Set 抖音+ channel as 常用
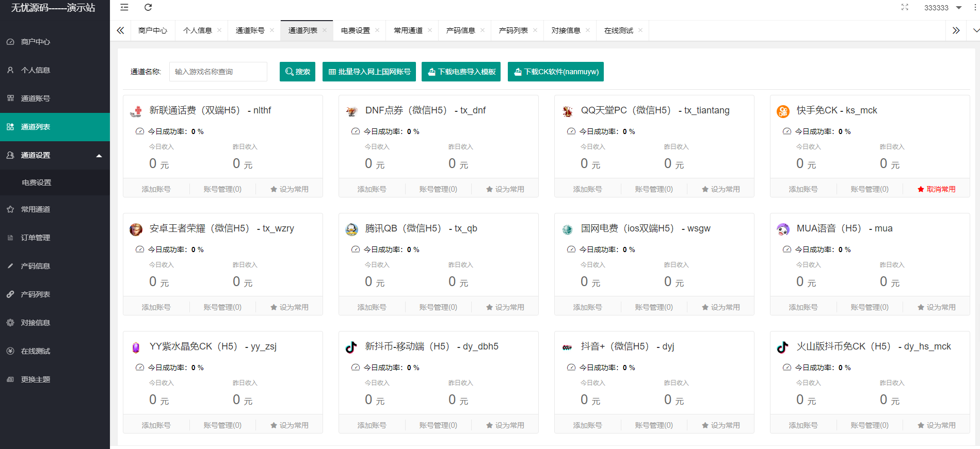 point(721,425)
